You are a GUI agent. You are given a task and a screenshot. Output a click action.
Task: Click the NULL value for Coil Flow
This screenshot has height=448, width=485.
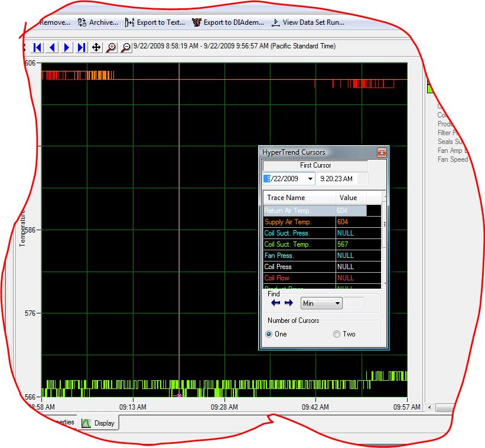coord(345,278)
